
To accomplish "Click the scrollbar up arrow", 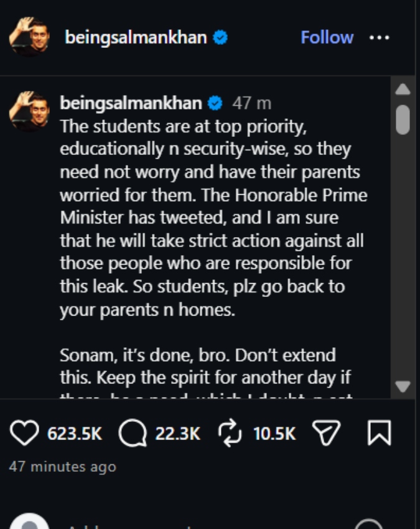I will 403,90.
